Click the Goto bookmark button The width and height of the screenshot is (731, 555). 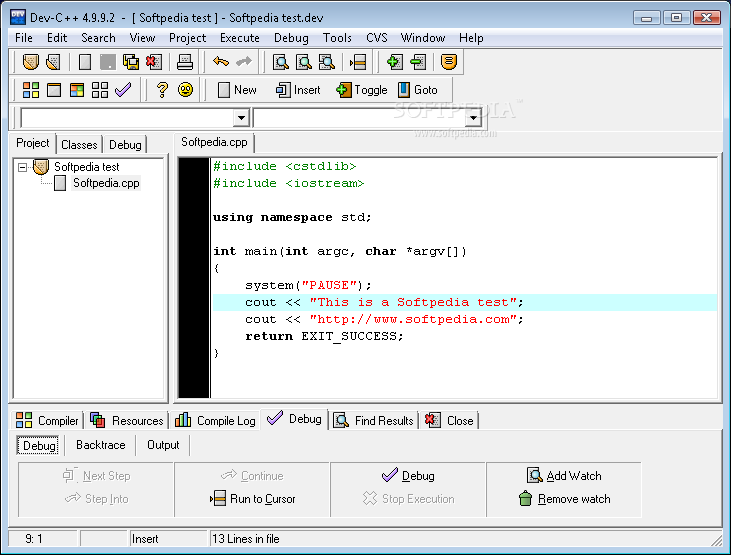pos(418,90)
